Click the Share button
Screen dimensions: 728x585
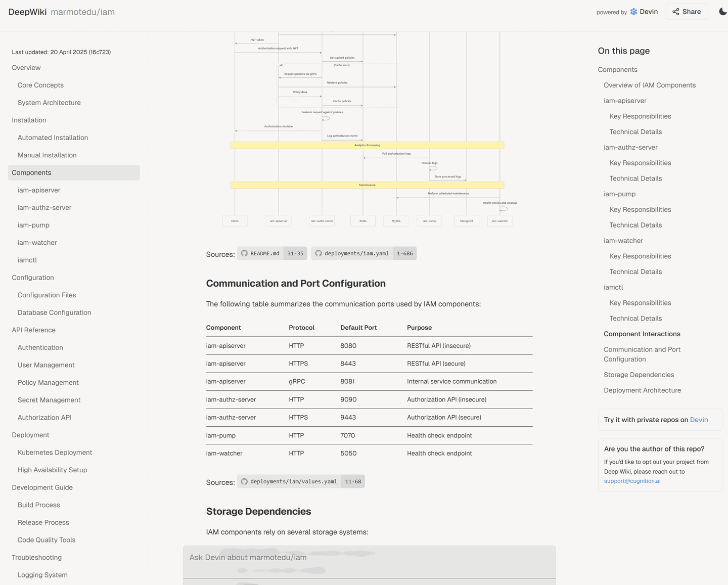686,12
